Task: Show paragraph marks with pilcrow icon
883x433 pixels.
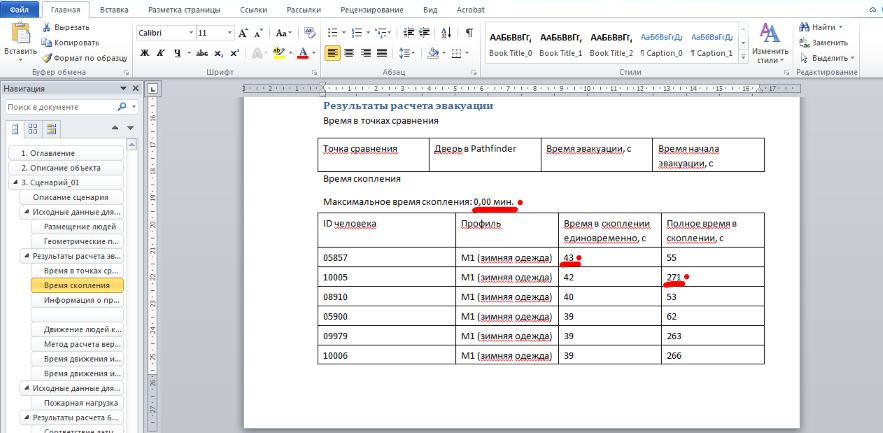Action: coord(469,32)
